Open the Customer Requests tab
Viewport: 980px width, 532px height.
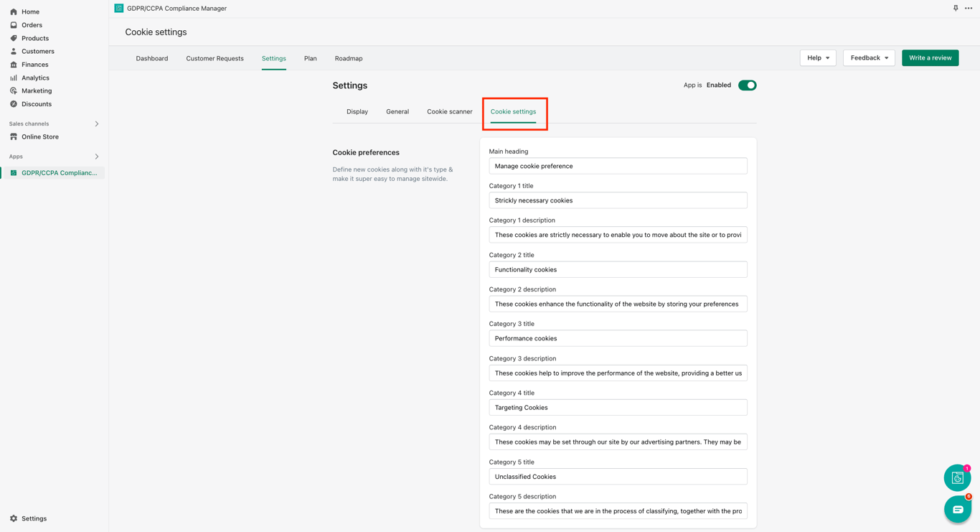tap(215, 59)
